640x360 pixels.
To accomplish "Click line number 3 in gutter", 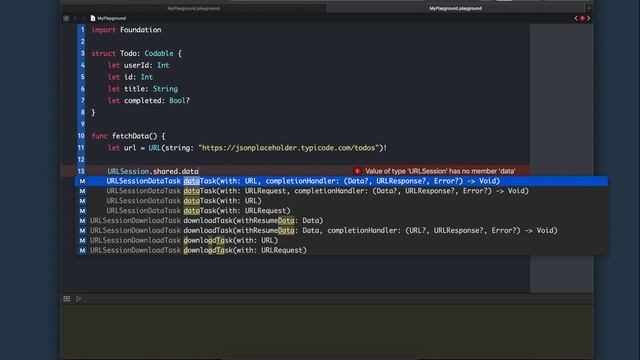I will (82, 53).
